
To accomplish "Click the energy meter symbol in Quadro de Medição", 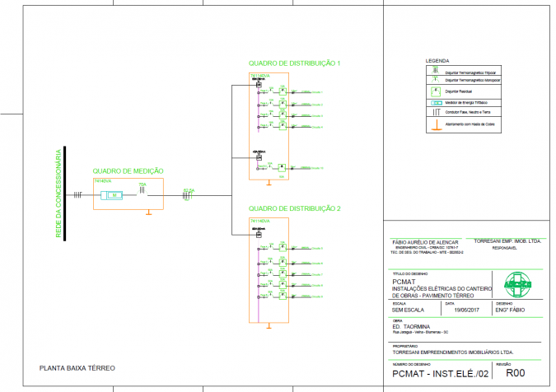I will [x=111, y=195].
